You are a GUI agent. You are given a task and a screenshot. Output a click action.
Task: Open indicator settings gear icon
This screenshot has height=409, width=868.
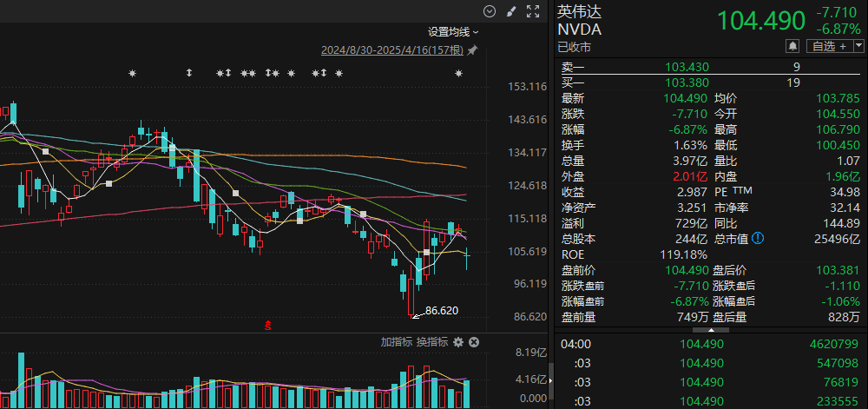458,342
